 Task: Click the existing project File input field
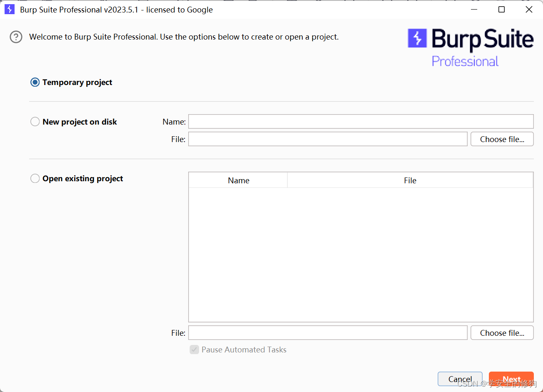pos(328,333)
